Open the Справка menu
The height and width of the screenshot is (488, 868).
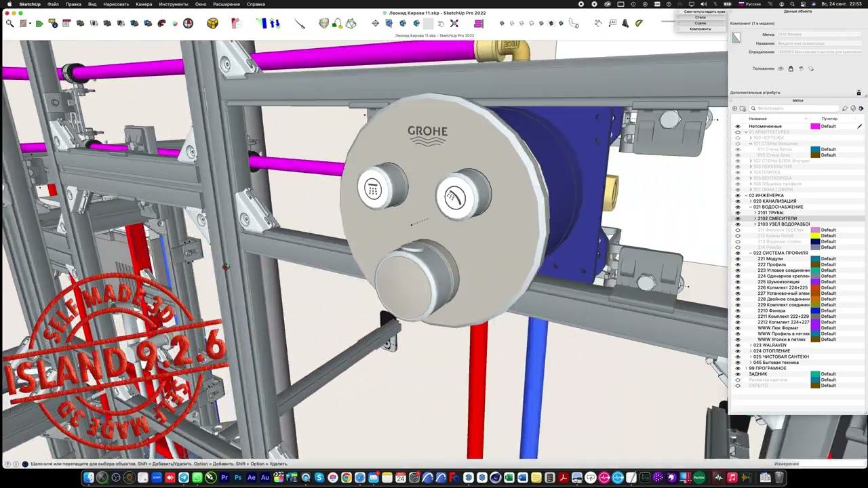coord(256,4)
